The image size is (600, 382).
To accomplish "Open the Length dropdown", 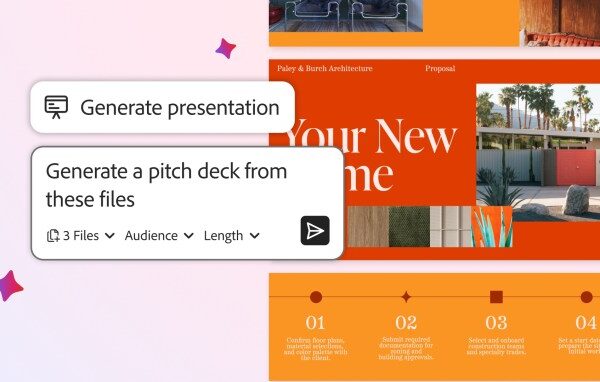I will coord(232,235).
